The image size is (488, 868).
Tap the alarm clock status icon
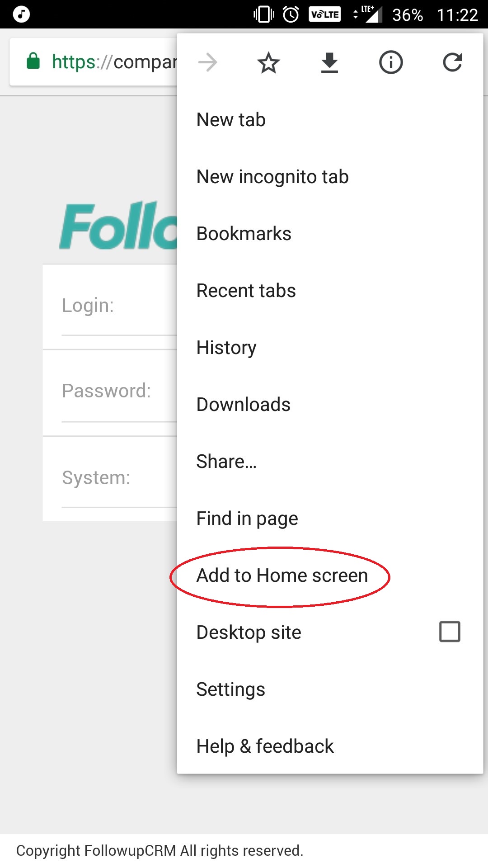click(x=291, y=14)
